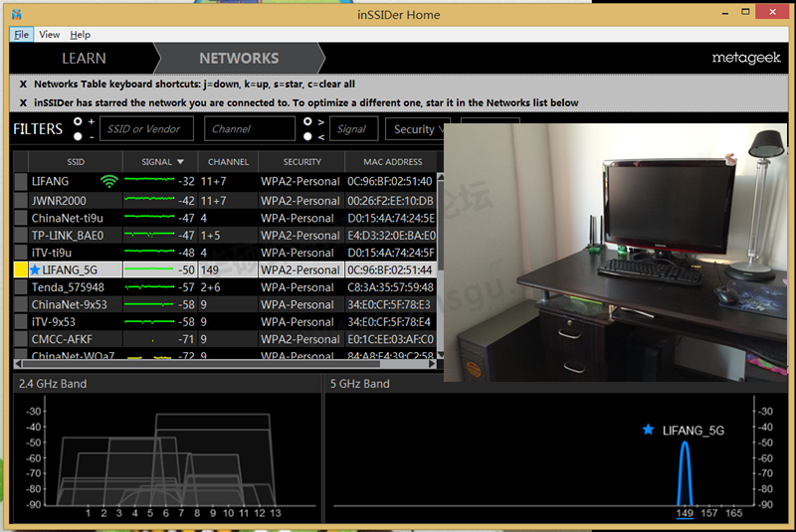Viewport: 796px width, 532px height.
Task: Click the metageek logo
Action: pos(745,58)
